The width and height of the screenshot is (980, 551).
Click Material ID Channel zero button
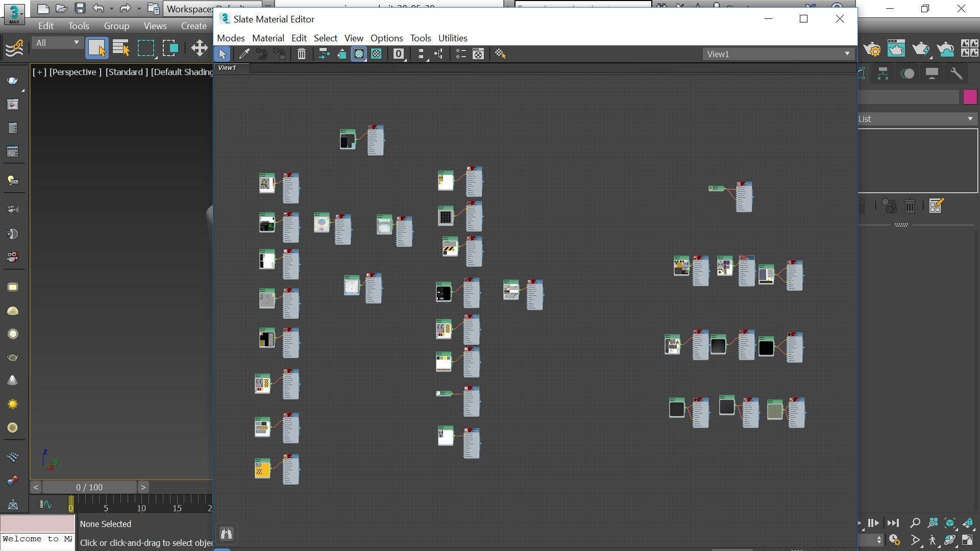pyautogui.click(x=398, y=54)
